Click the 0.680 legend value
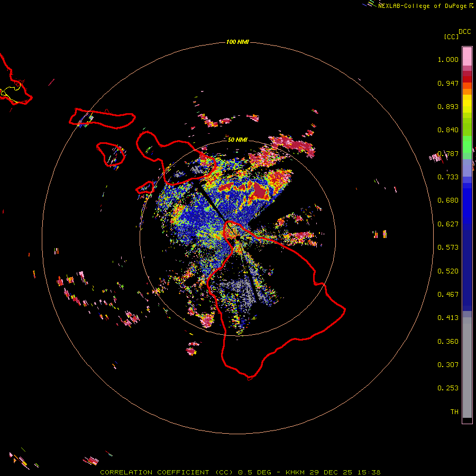Viewport: 476px width, 476px height. click(x=448, y=200)
